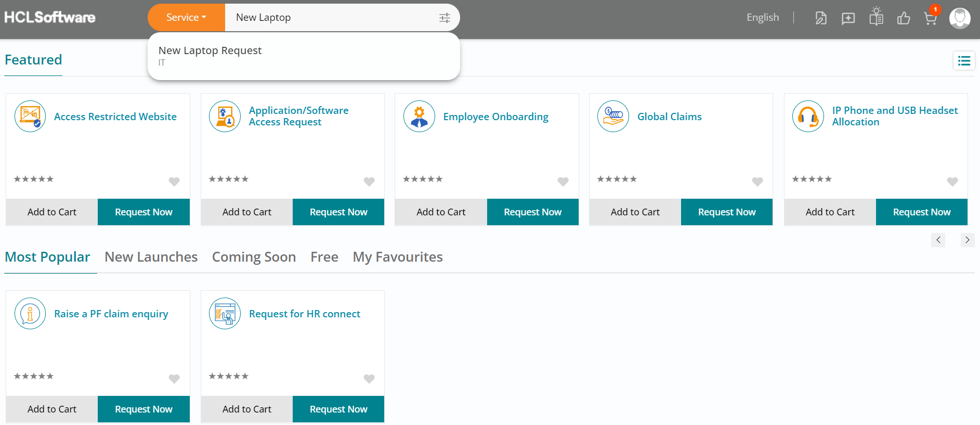
Task: Rate IP Phone and USB Headset stars
Action: [x=812, y=179]
